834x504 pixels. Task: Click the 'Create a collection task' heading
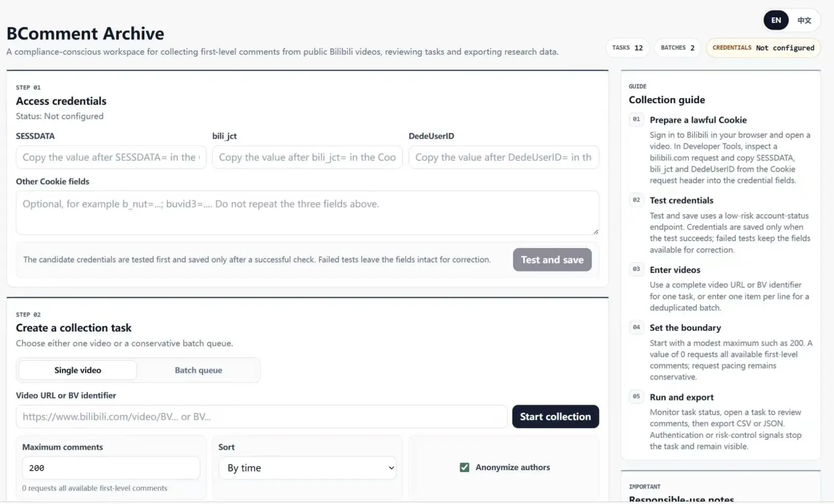click(x=73, y=328)
